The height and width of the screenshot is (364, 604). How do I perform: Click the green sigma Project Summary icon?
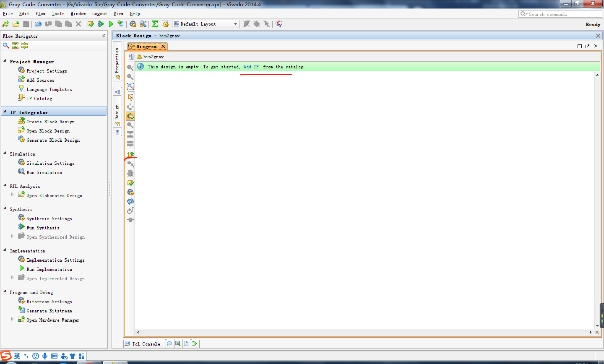click(155, 24)
